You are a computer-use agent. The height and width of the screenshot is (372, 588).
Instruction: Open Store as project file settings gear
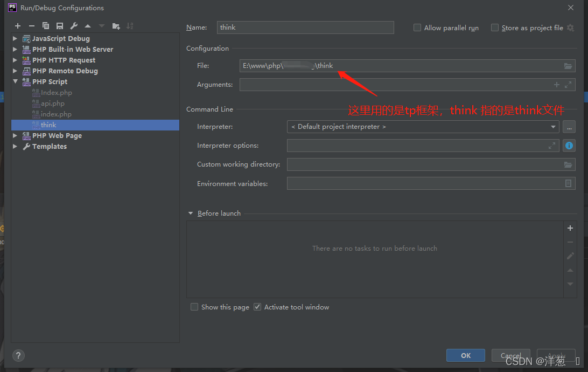pyautogui.click(x=570, y=28)
